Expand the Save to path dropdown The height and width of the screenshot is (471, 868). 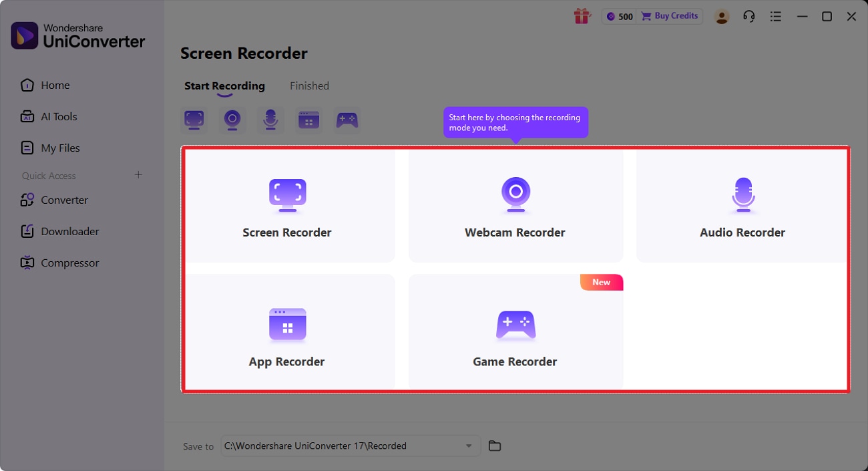coord(469,446)
